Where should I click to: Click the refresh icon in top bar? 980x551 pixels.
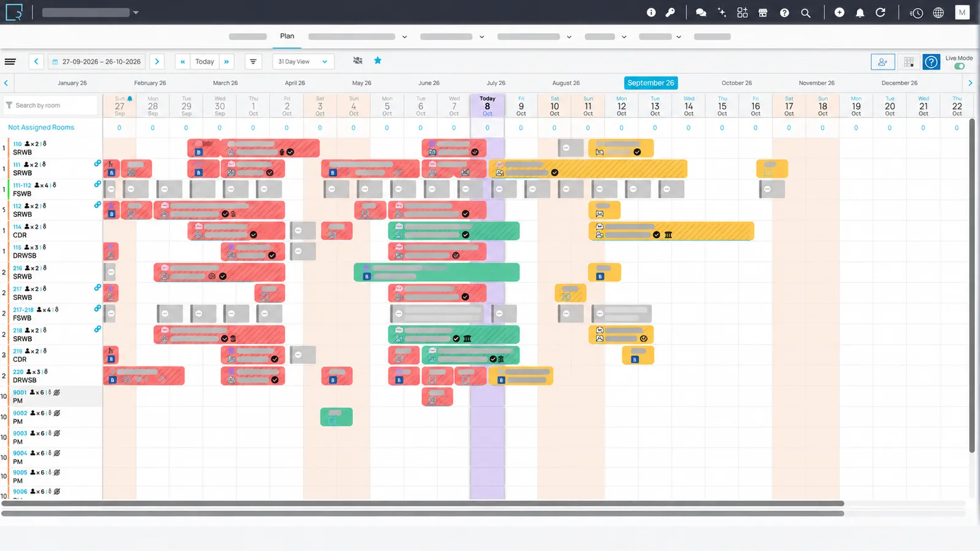(880, 13)
